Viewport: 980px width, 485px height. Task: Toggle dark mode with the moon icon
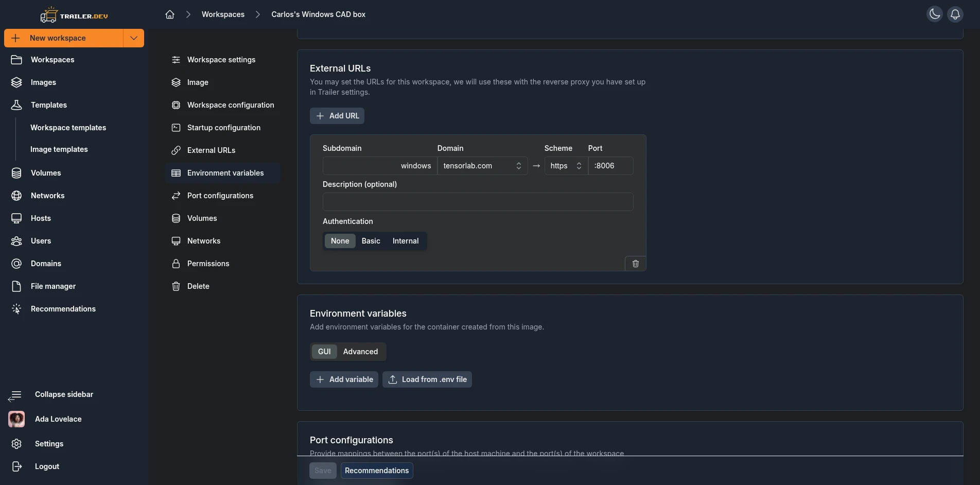pyautogui.click(x=935, y=14)
